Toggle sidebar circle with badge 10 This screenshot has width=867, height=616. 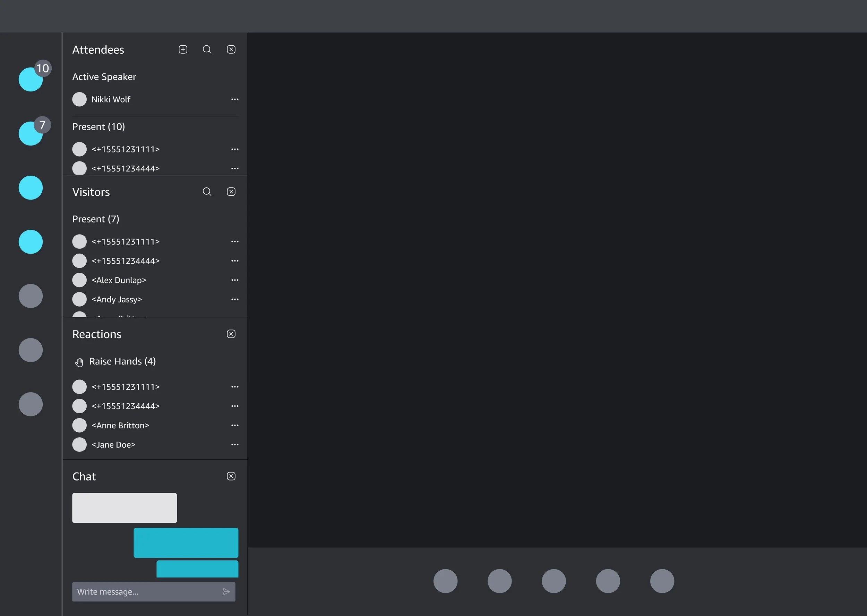click(x=31, y=79)
